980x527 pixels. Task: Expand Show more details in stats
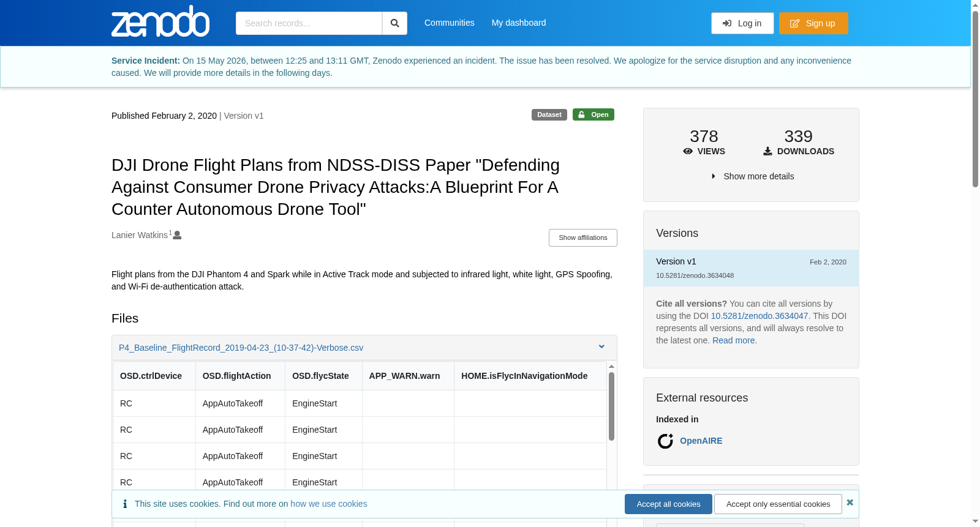(753, 176)
